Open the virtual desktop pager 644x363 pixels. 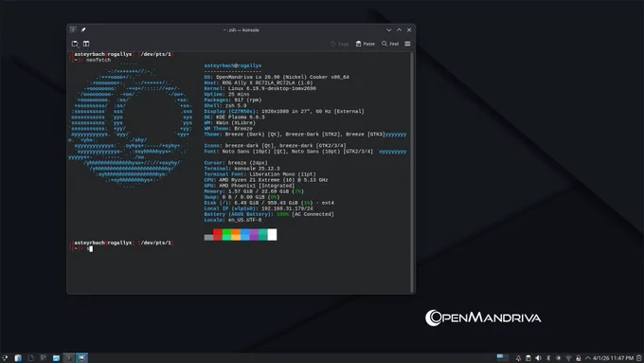coord(502,357)
